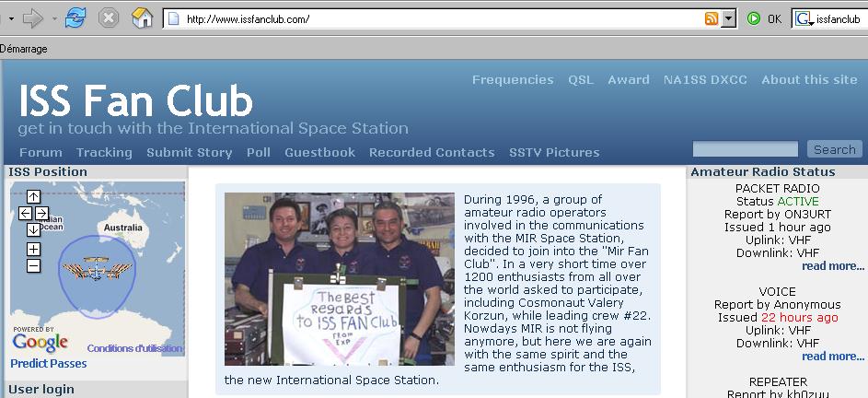
Task: Open the address bar URL history dropdown
Action: pyautogui.click(x=728, y=18)
